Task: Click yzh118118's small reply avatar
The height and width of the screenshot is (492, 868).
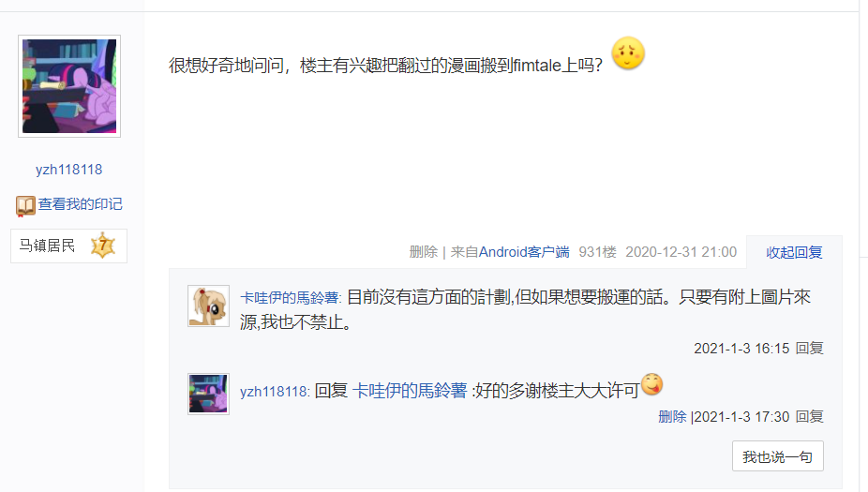Action: [209, 394]
